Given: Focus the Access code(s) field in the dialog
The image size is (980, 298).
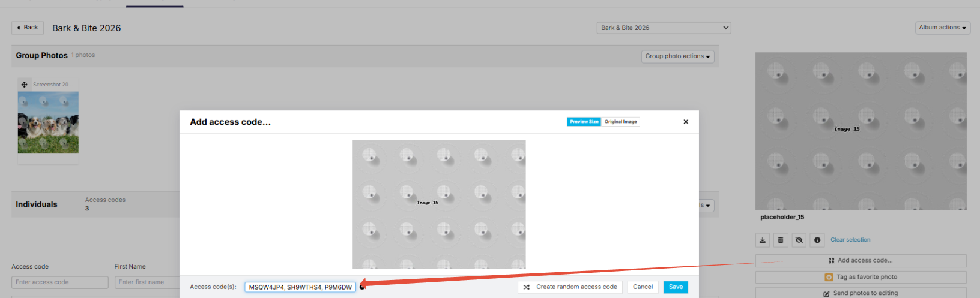Looking at the screenshot, I should tap(300, 287).
